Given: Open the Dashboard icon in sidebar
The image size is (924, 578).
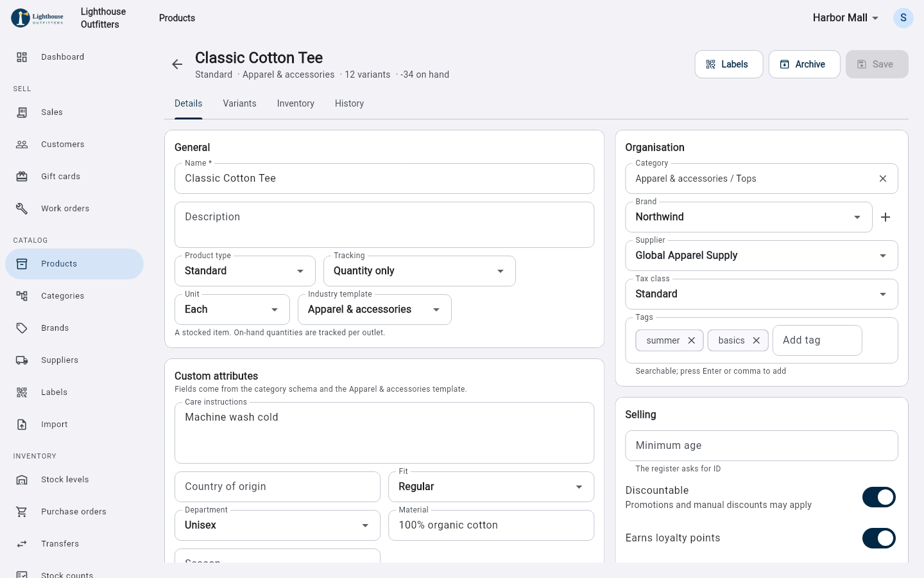Looking at the screenshot, I should 22,57.
